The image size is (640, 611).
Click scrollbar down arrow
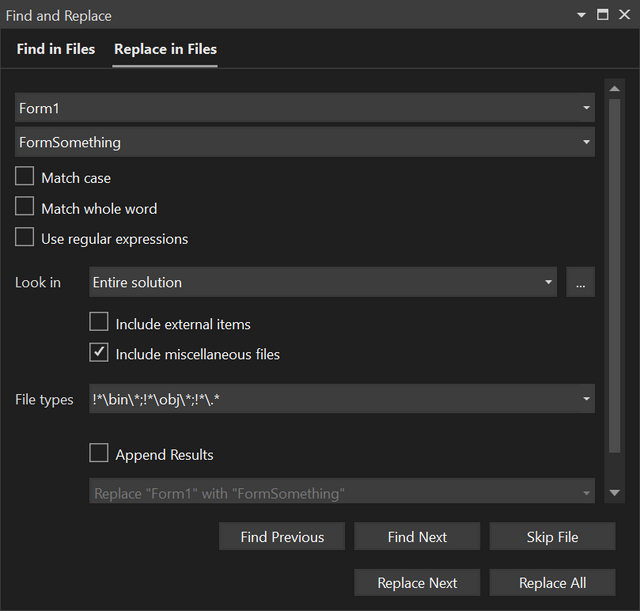pyautogui.click(x=615, y=493)
